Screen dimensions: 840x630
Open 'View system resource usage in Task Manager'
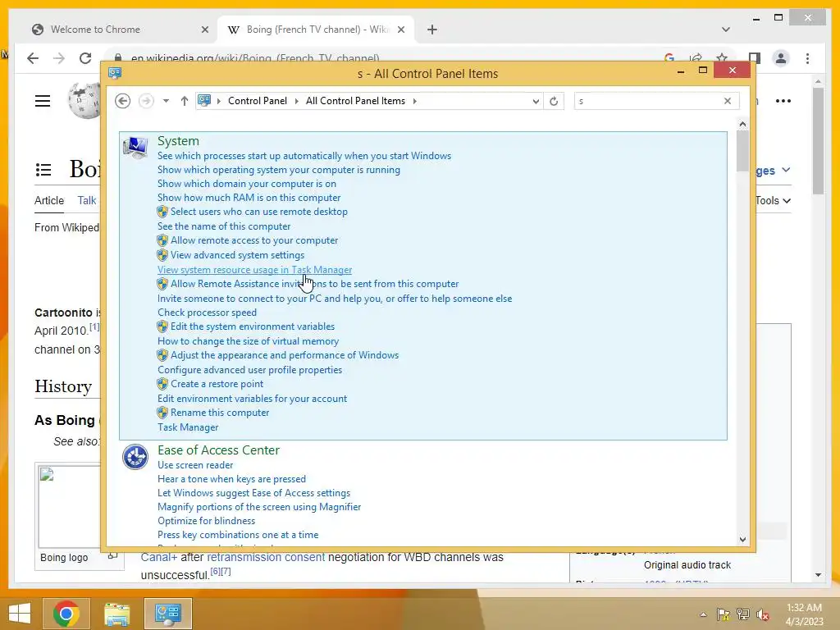[254, 270]
